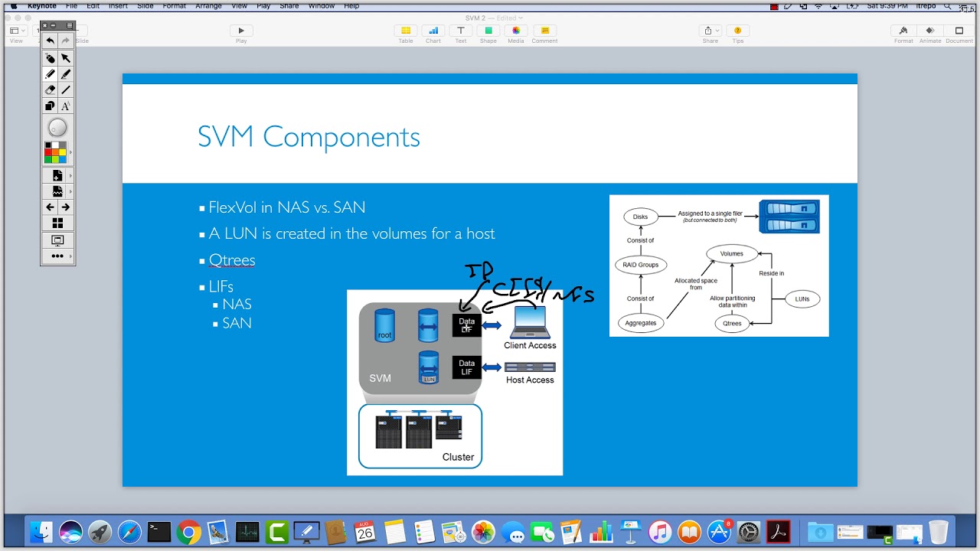The height and width of the screenshot is (551, 980).
Task: Add a Comment from the toolbar
Action: (x=544, y=31)
